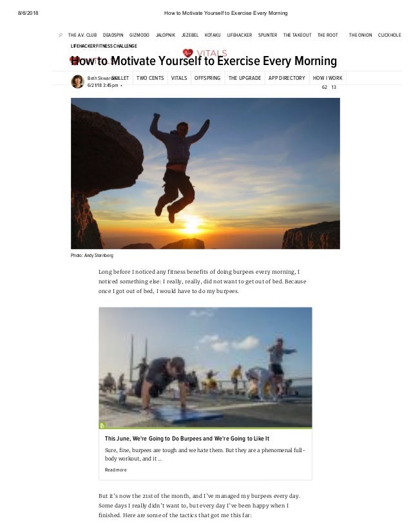Click the blurred burpee workout thumbnail

point(205,368)
